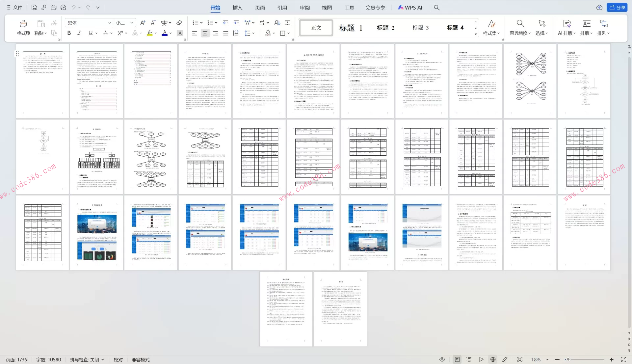
Task: Open the 审阅 (Review) ribbon tab
Action: pyautogui.click(x=304, y=7)
